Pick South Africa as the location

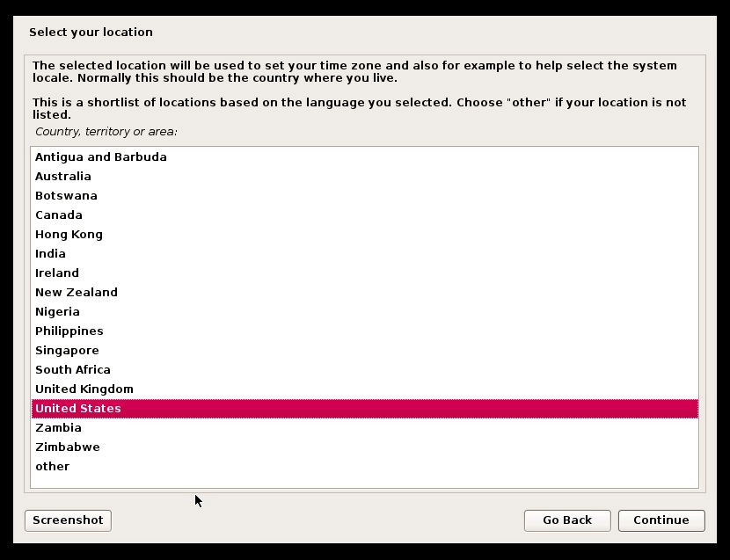(x=72, y=369)
